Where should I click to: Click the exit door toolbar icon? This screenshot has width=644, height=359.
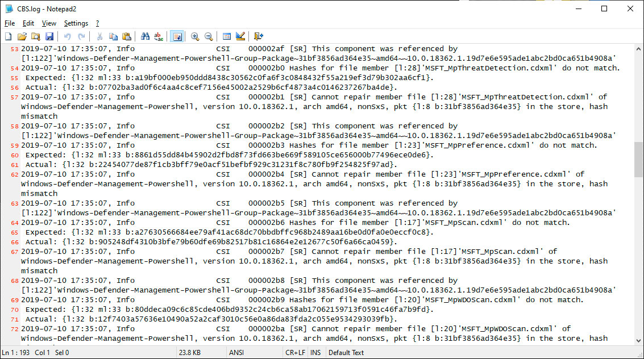tap(259, 36)
